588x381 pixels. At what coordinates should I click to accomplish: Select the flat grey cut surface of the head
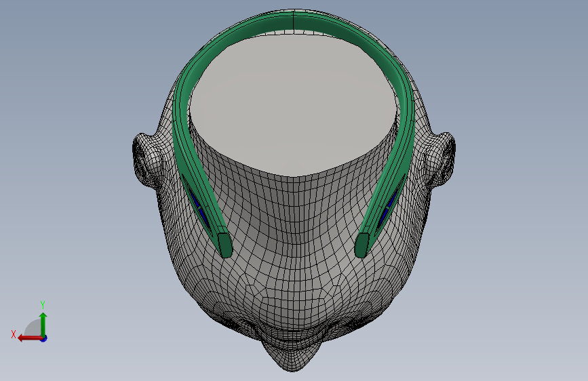click(x=293, y=105)
